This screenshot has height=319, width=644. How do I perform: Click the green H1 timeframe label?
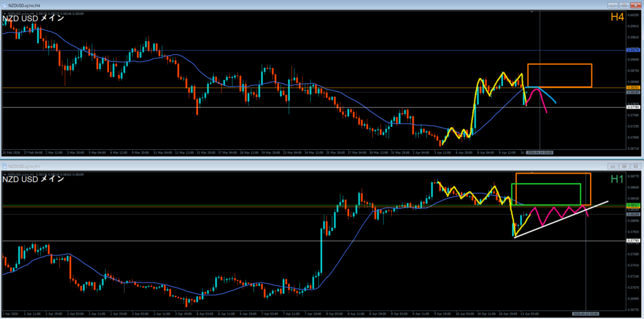pyautogui.click(x=617, y=180)
